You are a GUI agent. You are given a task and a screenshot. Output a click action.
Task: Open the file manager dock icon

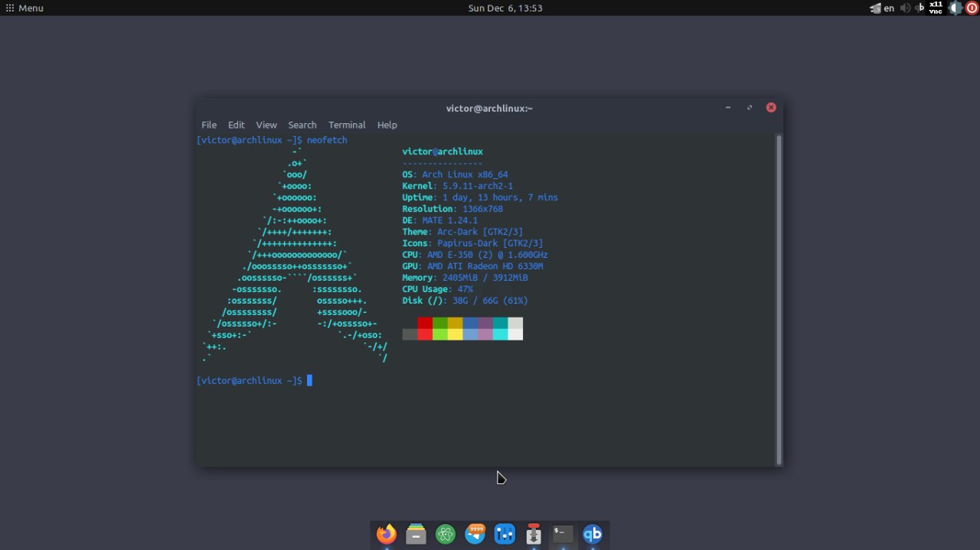pos(416,534)
